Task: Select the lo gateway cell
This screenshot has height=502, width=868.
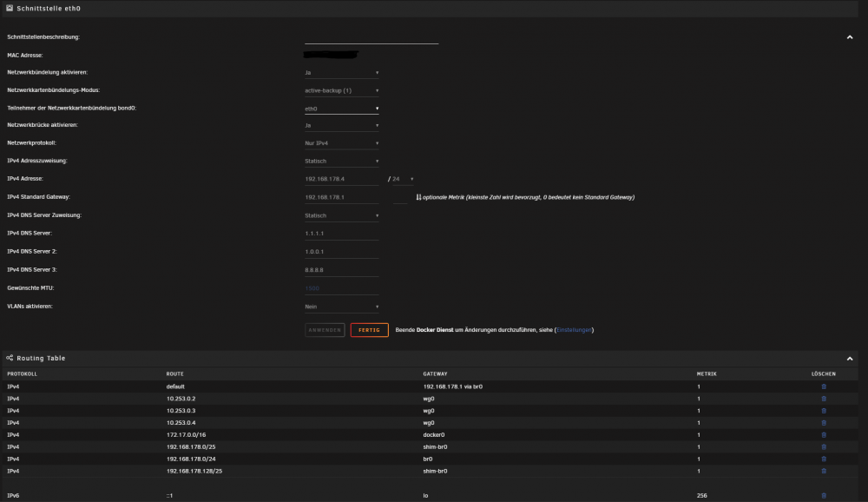Action: 425,496
